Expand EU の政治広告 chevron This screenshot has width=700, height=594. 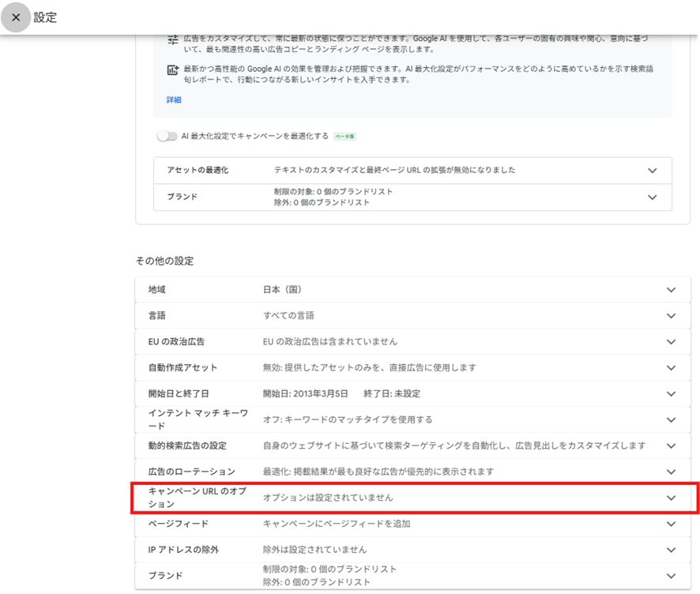pos(671,342)
